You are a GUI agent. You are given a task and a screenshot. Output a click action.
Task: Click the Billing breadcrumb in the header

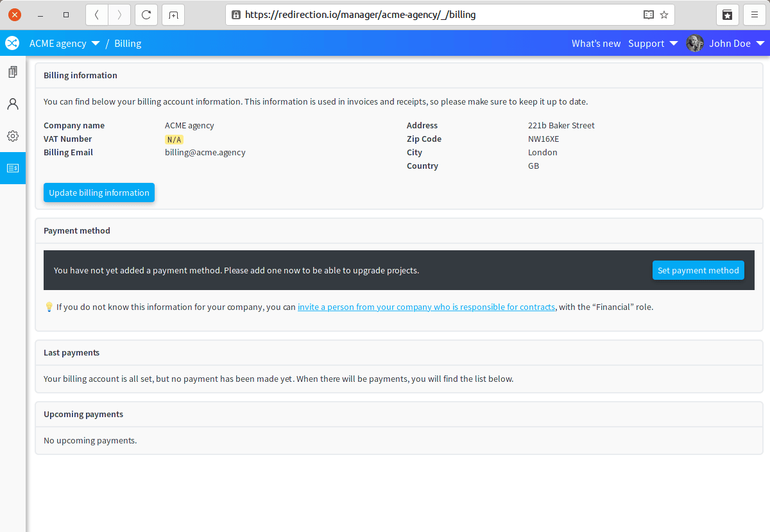(128, 44)
